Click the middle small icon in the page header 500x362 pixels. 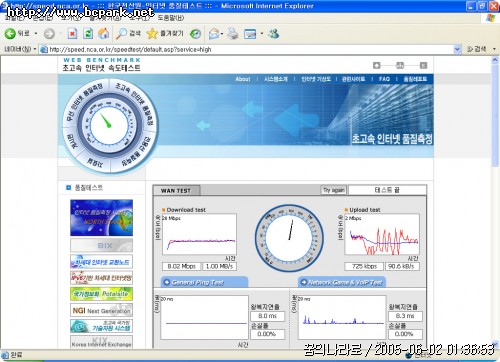click(400, 65)
